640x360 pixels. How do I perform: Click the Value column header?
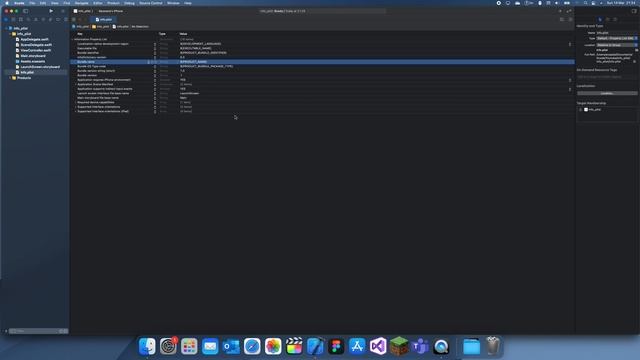point(183,34)
